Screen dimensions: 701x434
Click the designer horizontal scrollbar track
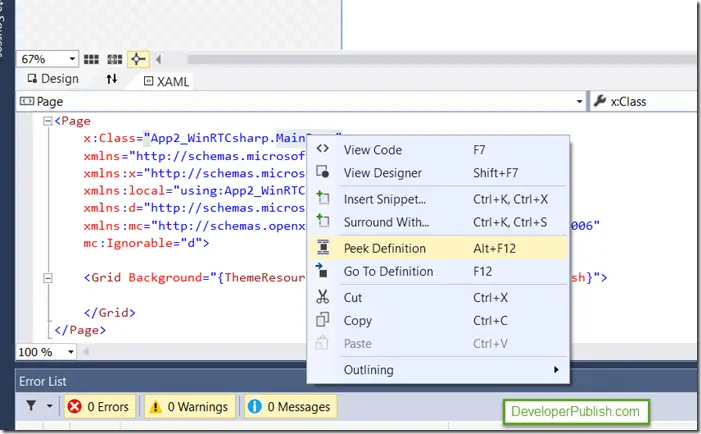pos(443,59)
